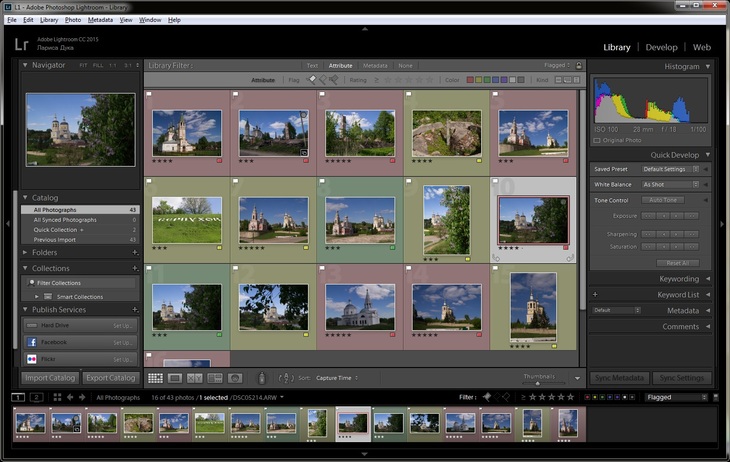Open second window display button 2
The image size is (730, 462).
(x=36, y=397)
